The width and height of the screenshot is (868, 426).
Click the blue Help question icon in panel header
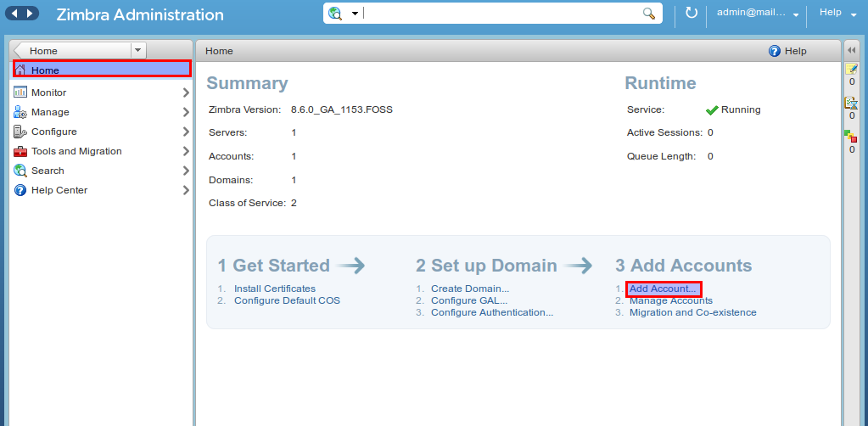775,51
